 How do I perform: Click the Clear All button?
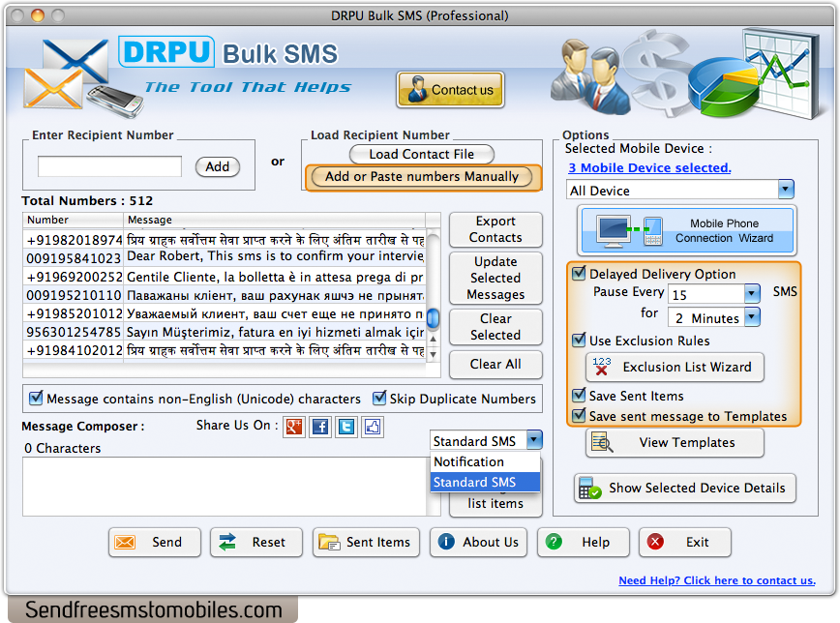coord(495,365)
